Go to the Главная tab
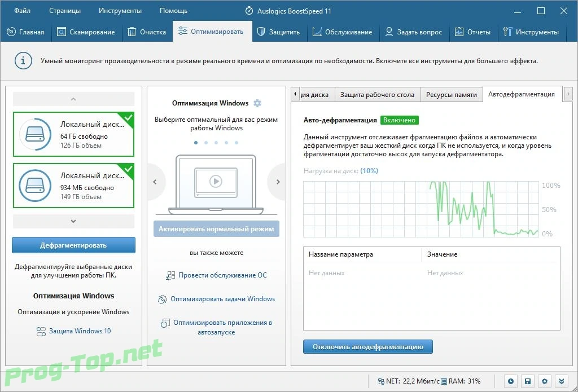This screenshot has height=392, width=578. point(25,32)
